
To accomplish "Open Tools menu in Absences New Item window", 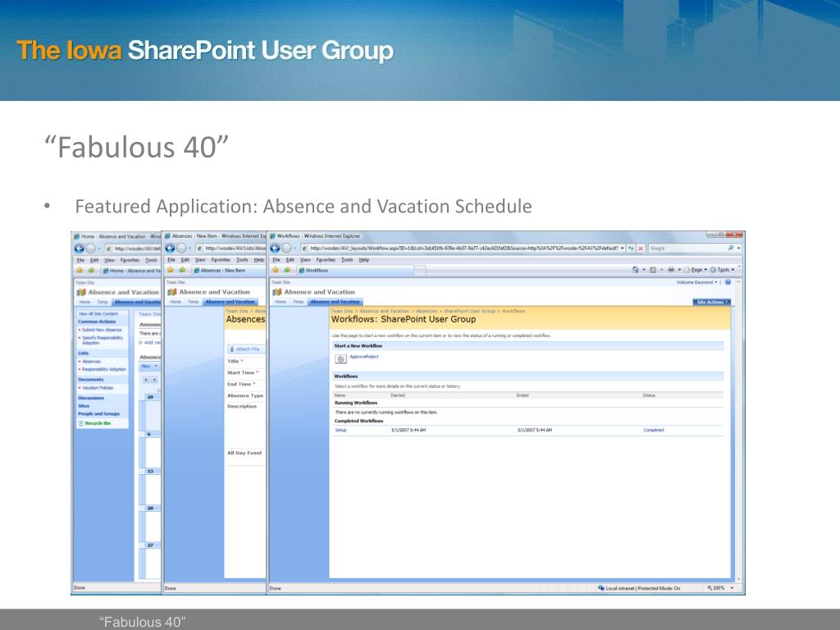I will click(x=243, y=260).
